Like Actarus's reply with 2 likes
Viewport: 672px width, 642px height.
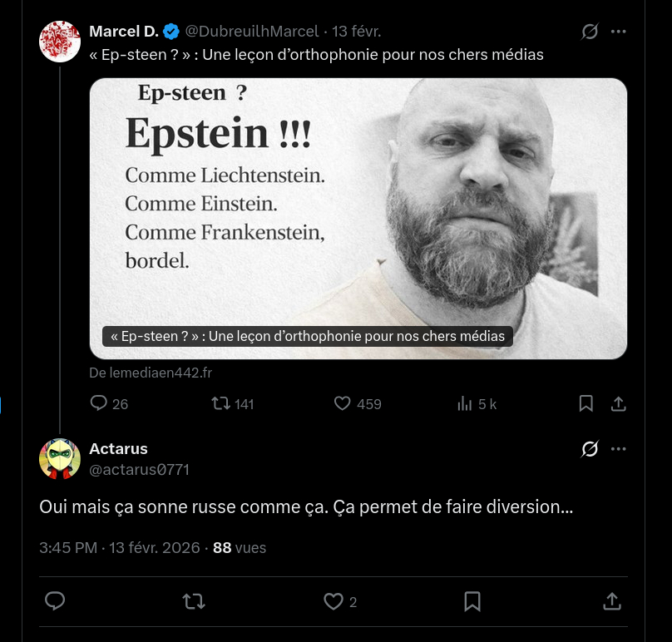click(x=334, y=601)
